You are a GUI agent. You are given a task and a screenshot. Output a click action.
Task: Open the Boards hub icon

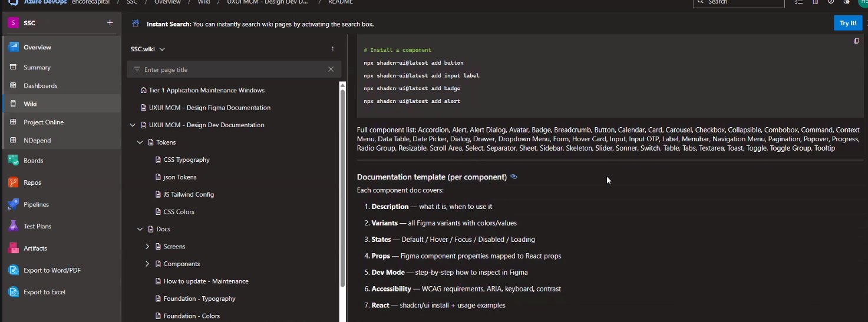coord(13,160)
